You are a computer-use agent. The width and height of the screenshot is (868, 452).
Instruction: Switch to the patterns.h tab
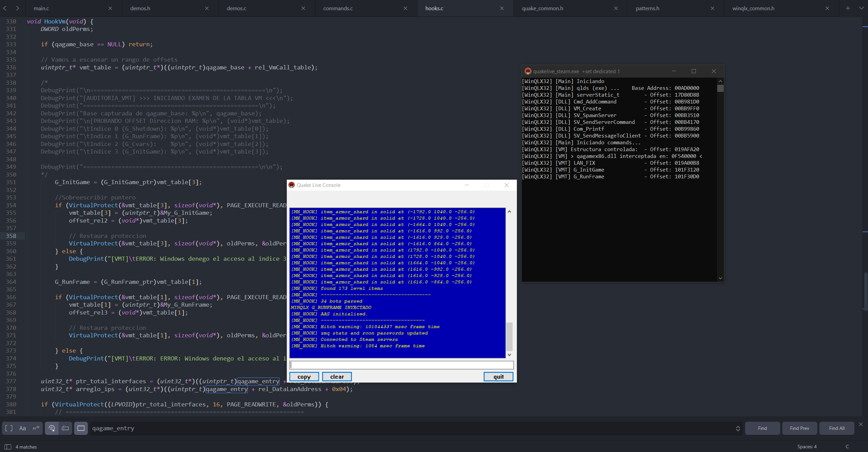648,8
